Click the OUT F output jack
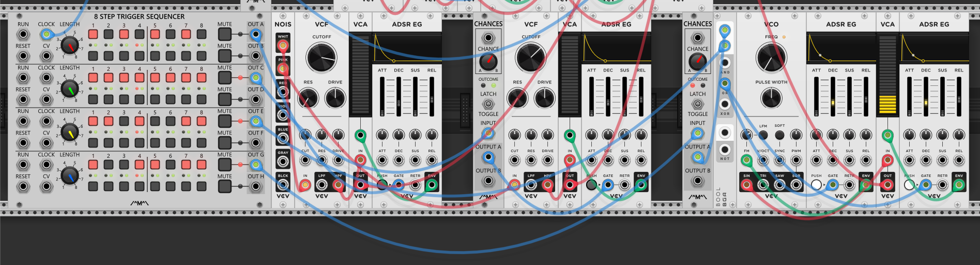 (x=256, y=143)
